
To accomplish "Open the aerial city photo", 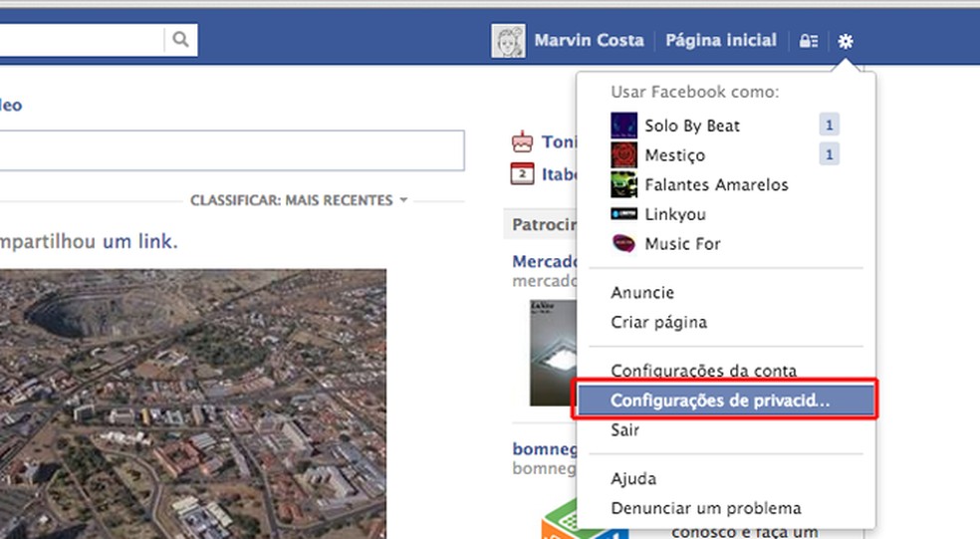I will 193,404.
